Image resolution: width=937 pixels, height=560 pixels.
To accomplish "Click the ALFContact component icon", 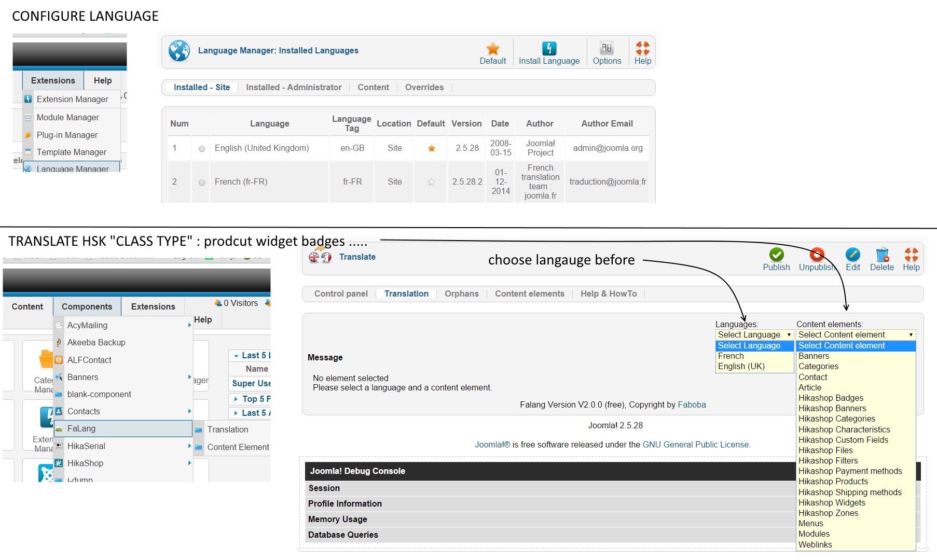I will point(59,360).
